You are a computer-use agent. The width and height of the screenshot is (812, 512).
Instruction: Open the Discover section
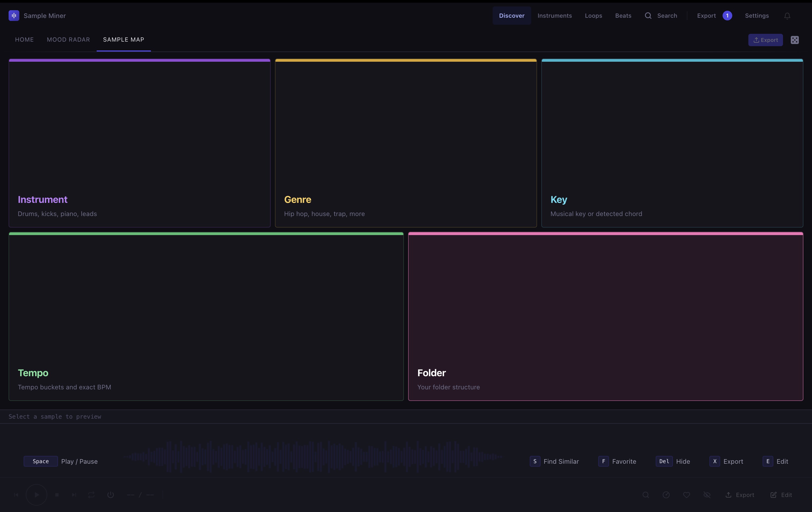tap(512, 16)
